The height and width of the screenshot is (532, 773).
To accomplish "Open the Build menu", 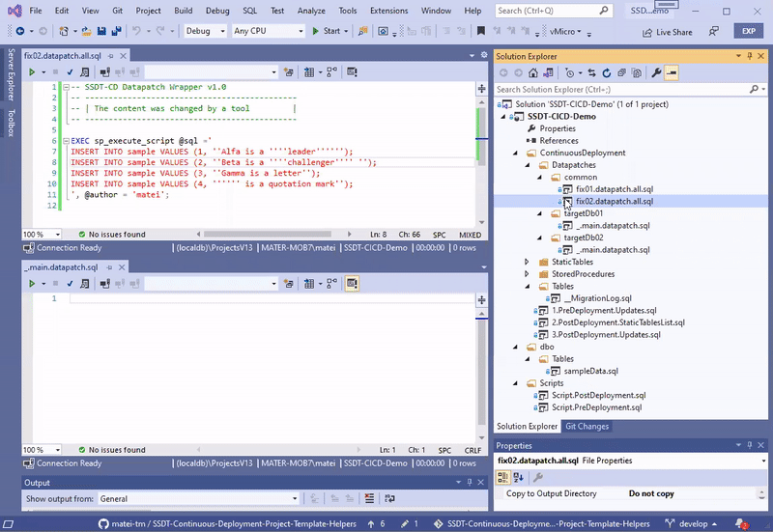I will (x=183, y=11).
